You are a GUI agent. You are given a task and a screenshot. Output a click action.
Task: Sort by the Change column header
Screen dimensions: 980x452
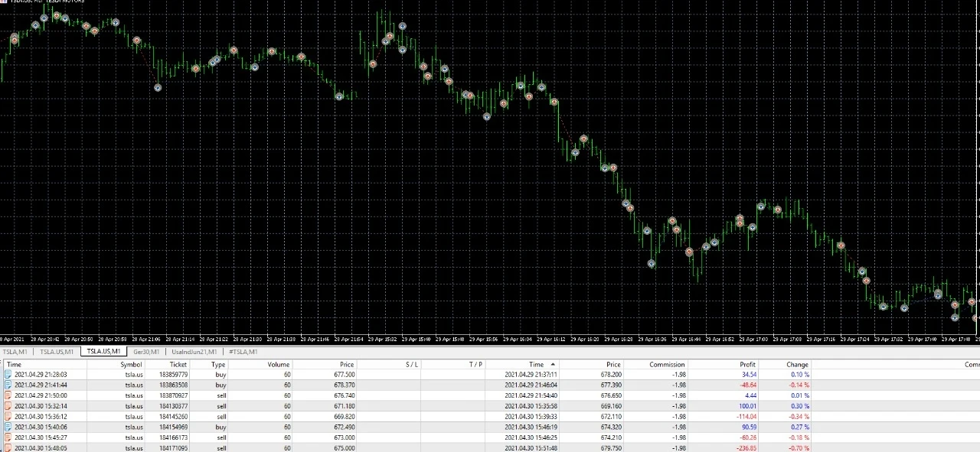click(797, 365)
